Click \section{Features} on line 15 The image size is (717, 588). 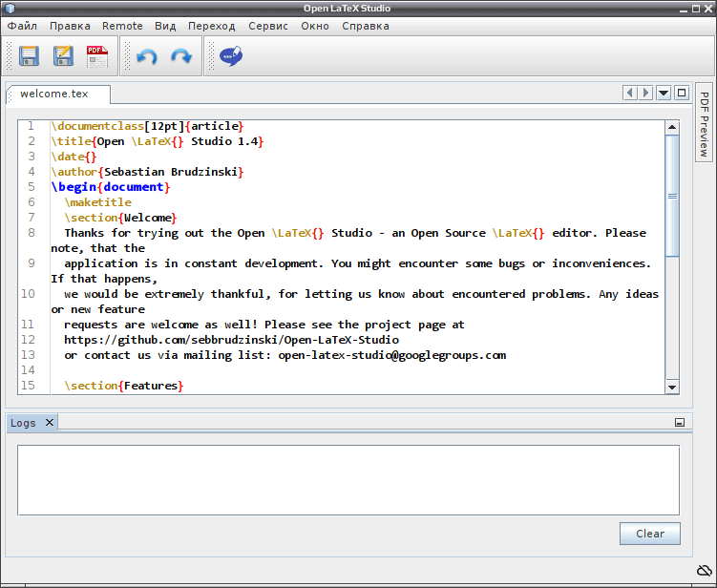point(124,386)
